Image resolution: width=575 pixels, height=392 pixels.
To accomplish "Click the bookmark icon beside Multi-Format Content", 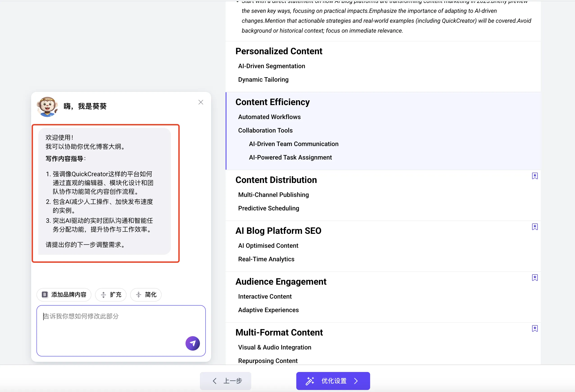I will pyautogui.click(x=535, y=329).
